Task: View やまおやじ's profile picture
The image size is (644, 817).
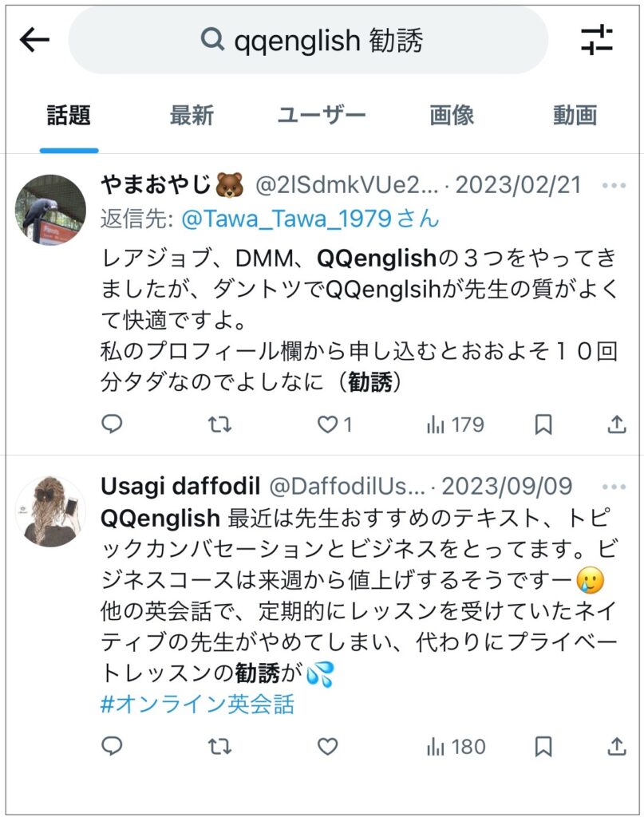Action: [49, 209]
